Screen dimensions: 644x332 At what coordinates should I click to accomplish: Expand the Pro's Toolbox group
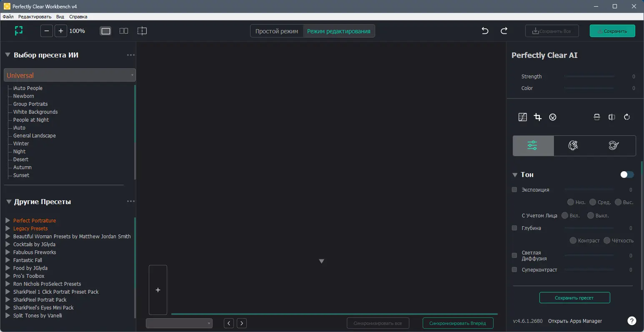(x=8, y=276)
